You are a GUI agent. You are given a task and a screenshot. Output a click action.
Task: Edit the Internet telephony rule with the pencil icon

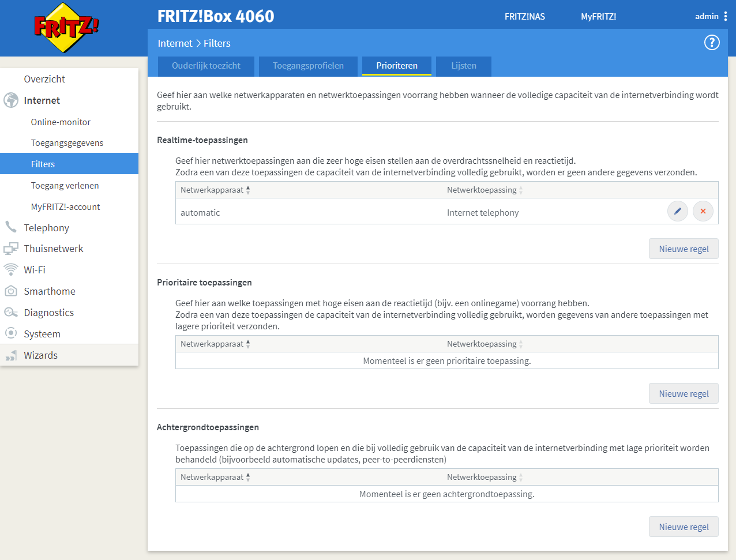[678, 211]
